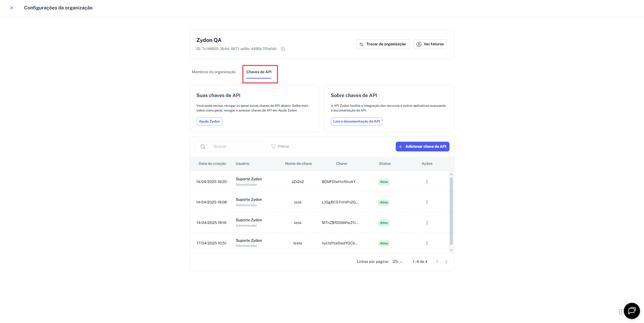Image resolution: width=644 pixels, height=323 pixels.
Task: Click the Usuário column header
Action: coord(243,164)
